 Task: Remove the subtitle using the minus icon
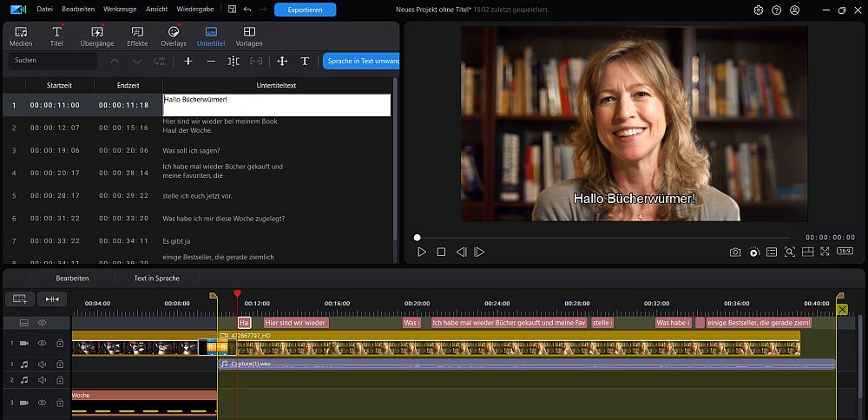pos(211,62)
